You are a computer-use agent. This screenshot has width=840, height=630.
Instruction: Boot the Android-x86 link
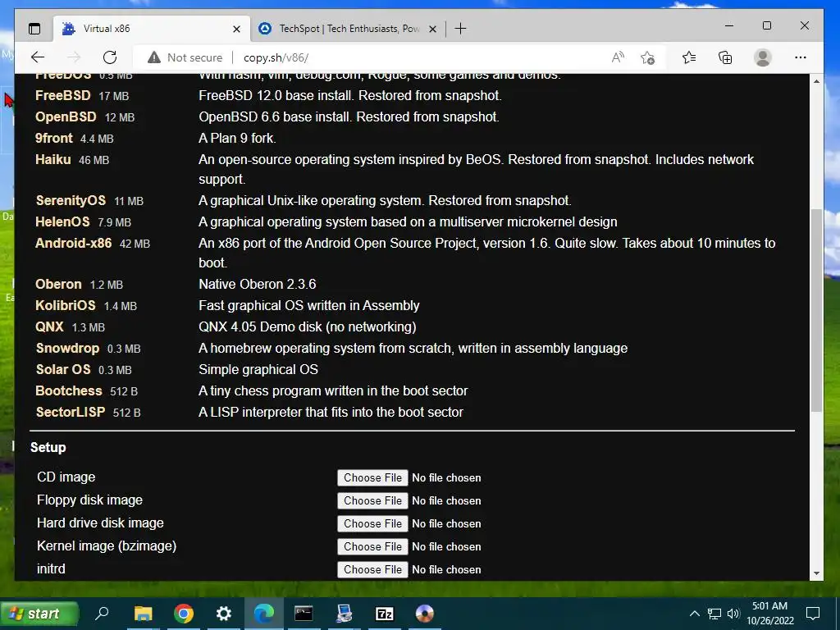pyautogui.click(x=73, y=243)
